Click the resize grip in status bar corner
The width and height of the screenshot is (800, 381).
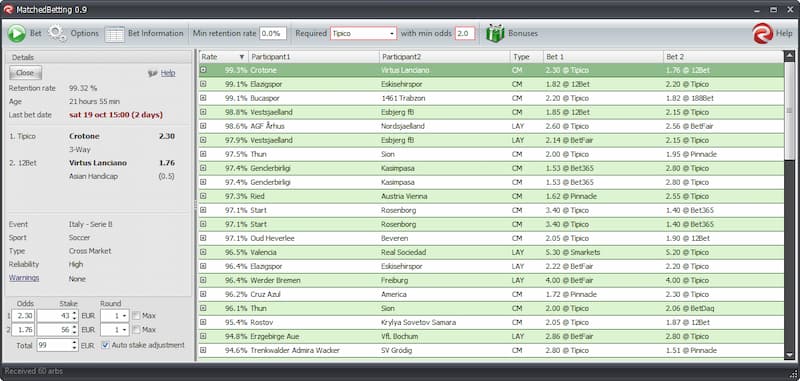793,373
